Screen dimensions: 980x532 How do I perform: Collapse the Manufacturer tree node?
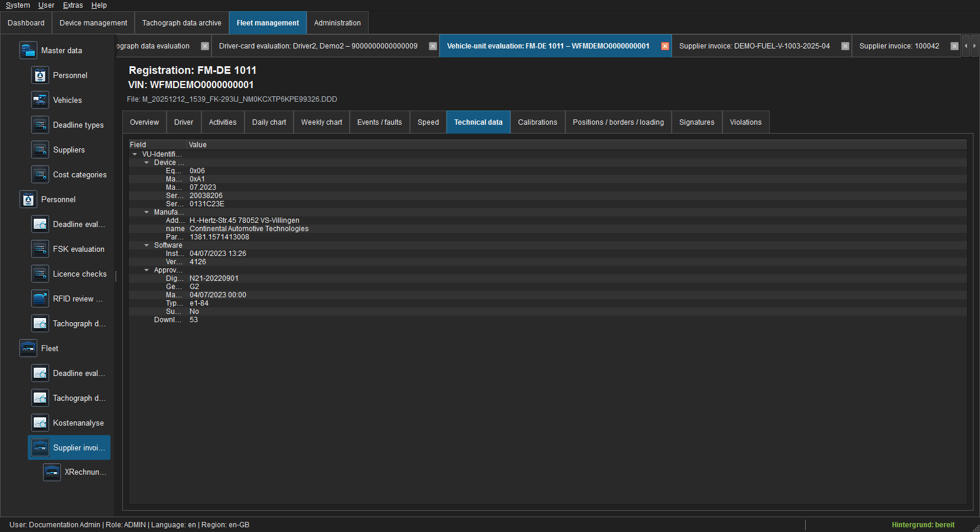[146, 212]
